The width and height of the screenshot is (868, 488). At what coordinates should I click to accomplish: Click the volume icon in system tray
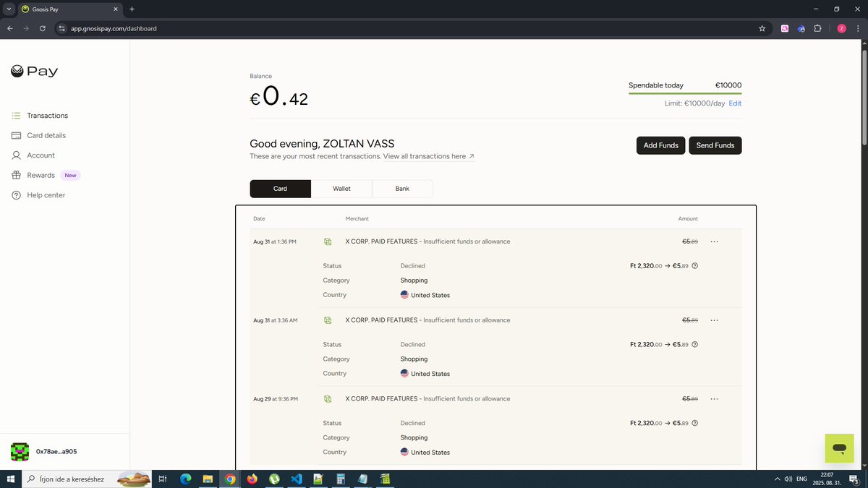[788, 479]
